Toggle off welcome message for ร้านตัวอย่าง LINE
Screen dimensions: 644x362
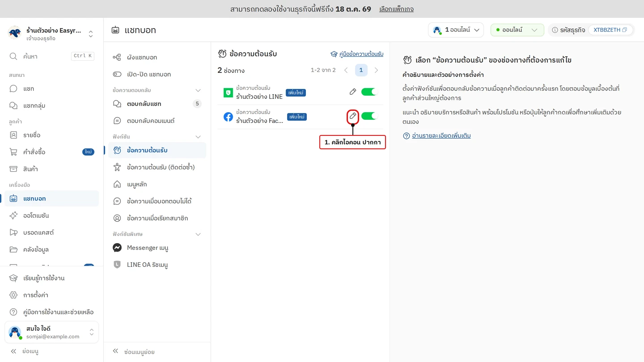[x=369, y=92]
